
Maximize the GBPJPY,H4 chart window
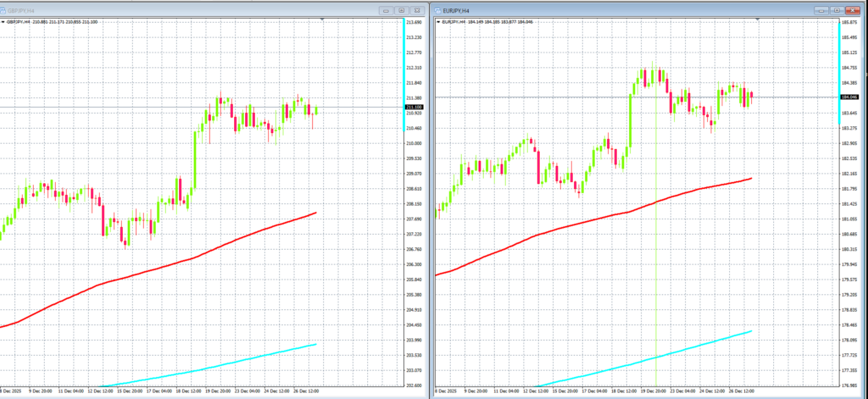402,9
